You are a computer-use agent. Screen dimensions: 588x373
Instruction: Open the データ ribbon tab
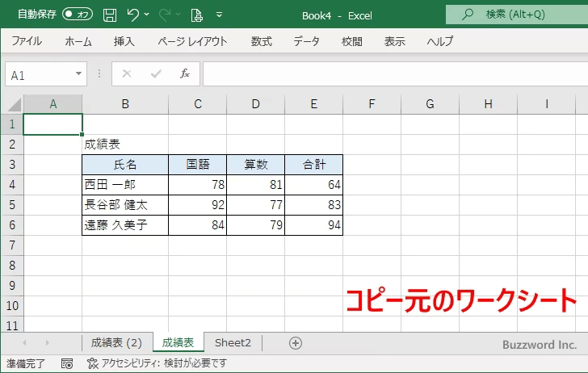306,41
